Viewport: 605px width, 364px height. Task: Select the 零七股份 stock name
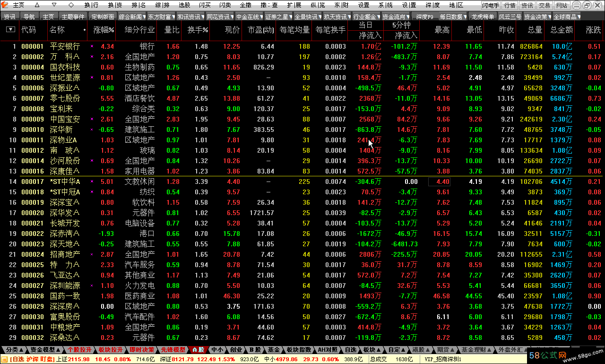point(65,99)
